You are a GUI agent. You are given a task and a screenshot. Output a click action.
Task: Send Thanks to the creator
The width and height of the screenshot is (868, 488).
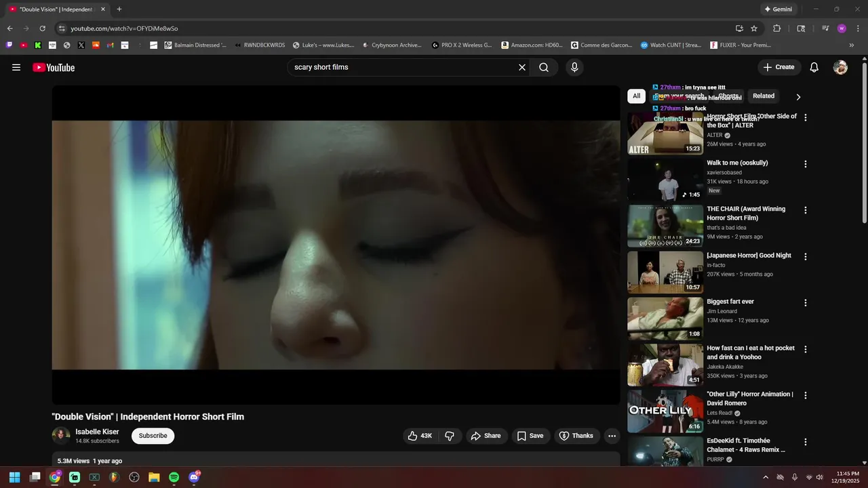(576, 436)
